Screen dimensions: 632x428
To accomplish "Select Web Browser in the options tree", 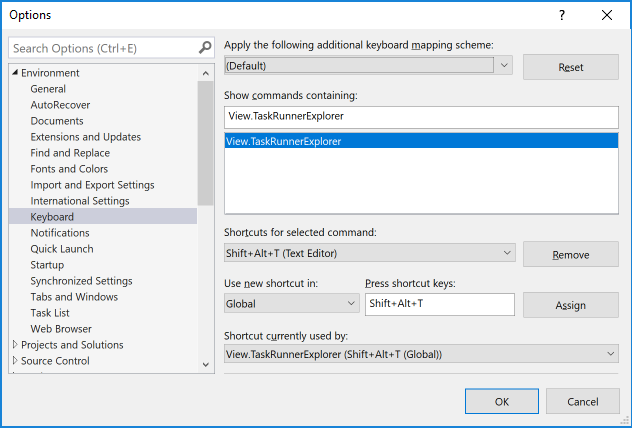I will point(61,329).
